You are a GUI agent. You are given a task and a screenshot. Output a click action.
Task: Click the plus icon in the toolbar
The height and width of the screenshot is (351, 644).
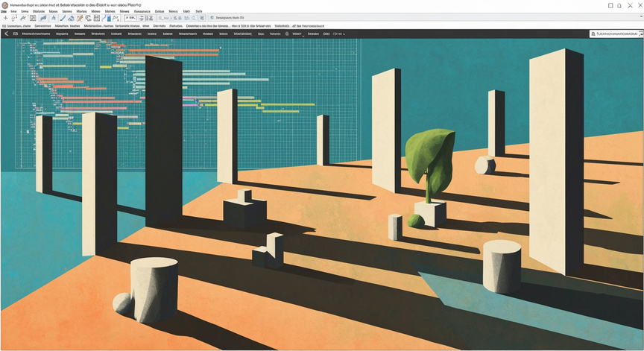[x=5, y=18]
